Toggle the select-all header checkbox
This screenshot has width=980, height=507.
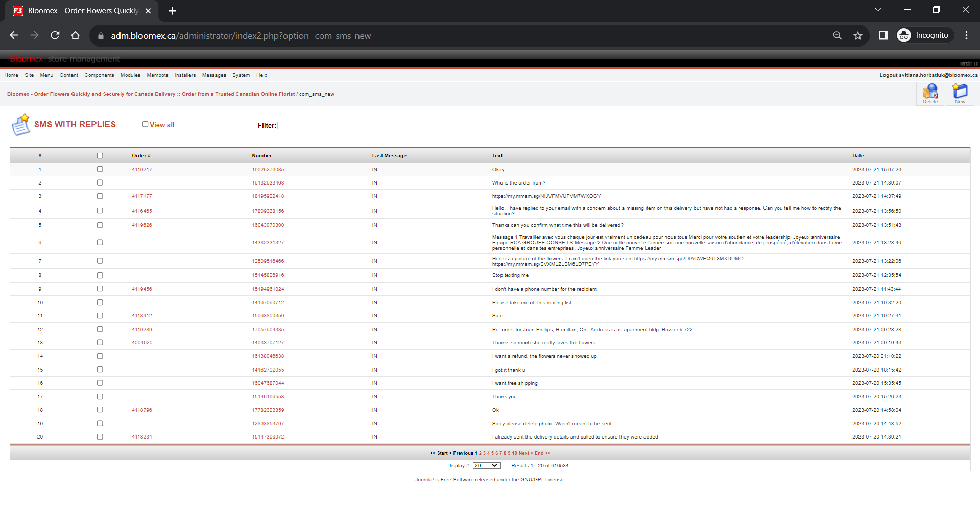tap(100, 156)
